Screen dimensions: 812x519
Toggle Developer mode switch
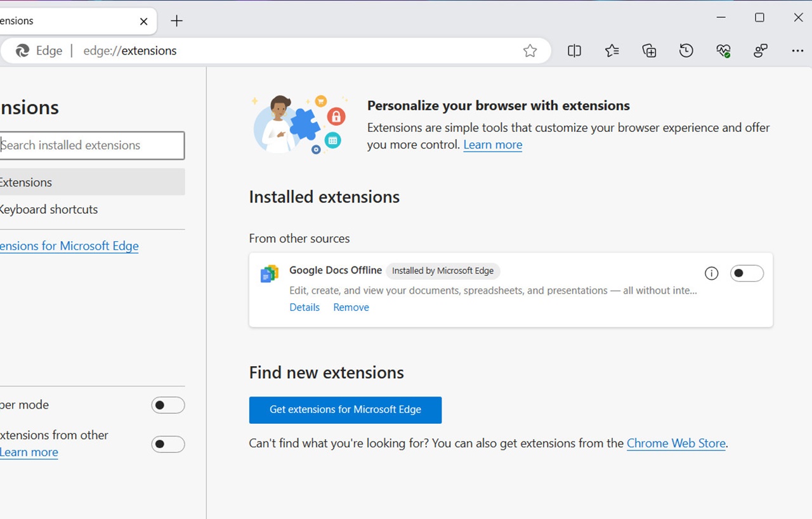tap(168, 405)
